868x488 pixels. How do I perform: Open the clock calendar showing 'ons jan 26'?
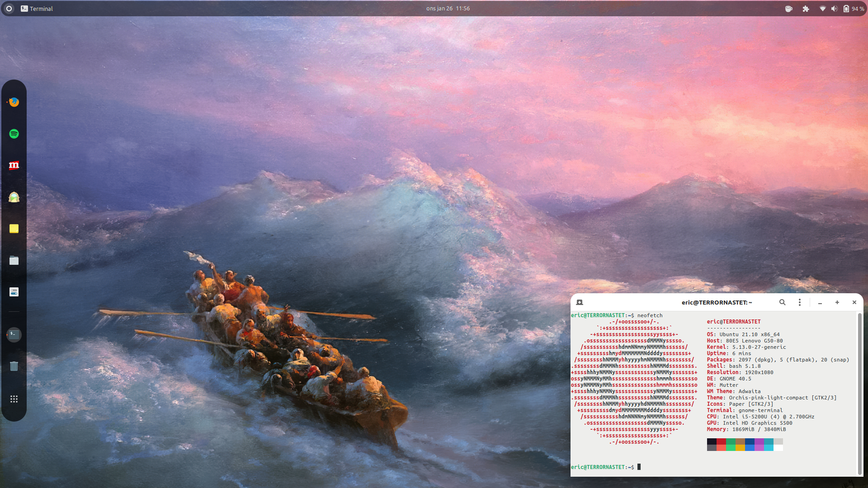click(448, 9)
